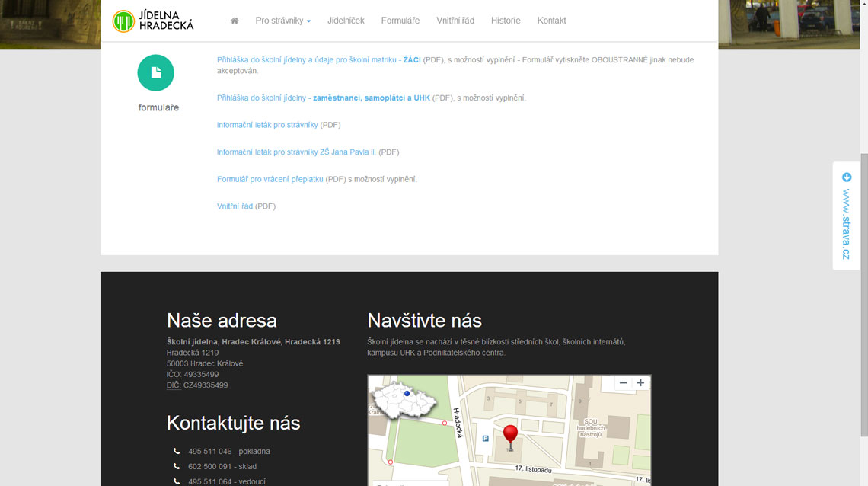Open Informační leták pro strávníky link
868x486 pixels.
pyautogui.click(x=267, y=125)
